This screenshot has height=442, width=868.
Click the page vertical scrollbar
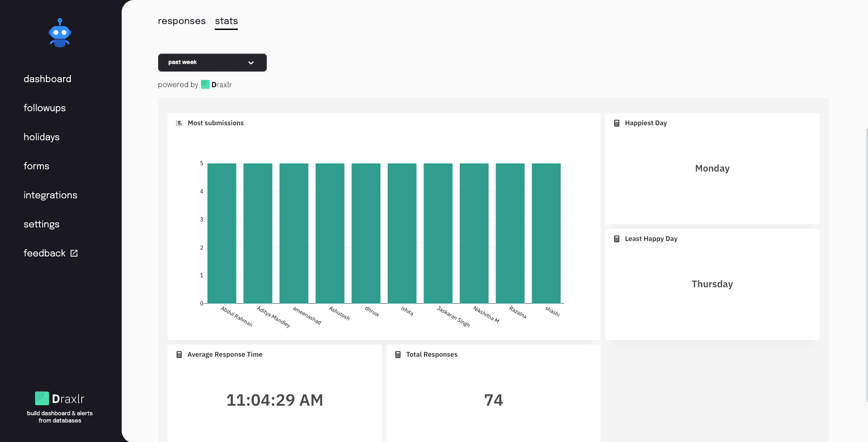point(866,265)
